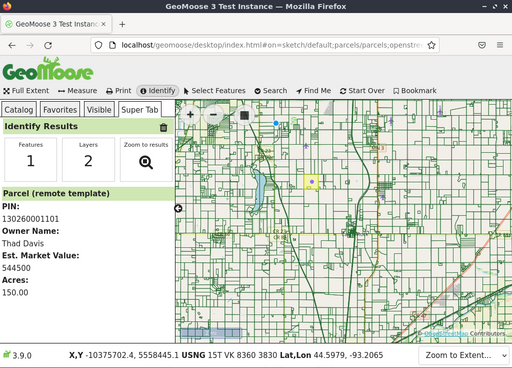Go forward in the browser

point(30,45)
